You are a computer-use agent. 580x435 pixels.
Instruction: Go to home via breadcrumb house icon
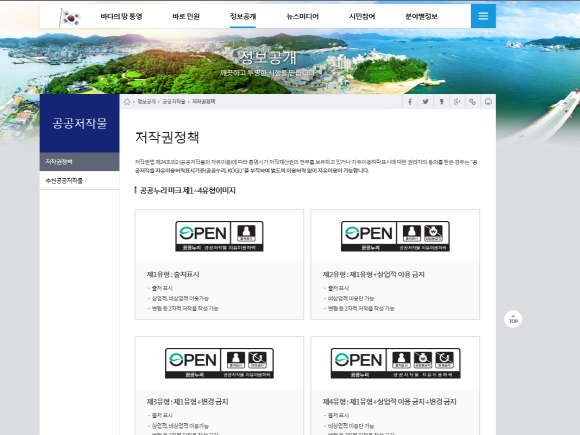pos(127,102)
